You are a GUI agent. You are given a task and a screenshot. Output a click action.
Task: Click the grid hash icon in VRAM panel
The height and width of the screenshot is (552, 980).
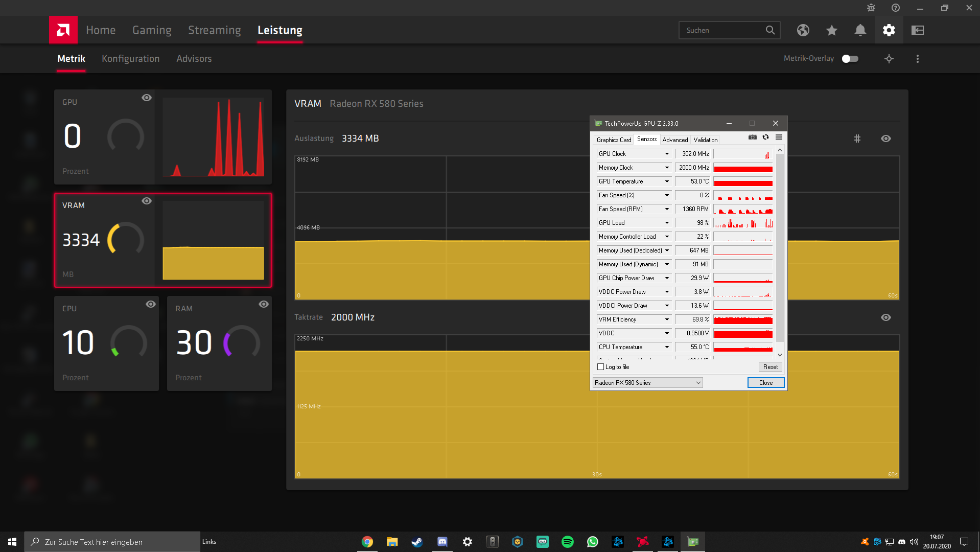pos(857,139)
